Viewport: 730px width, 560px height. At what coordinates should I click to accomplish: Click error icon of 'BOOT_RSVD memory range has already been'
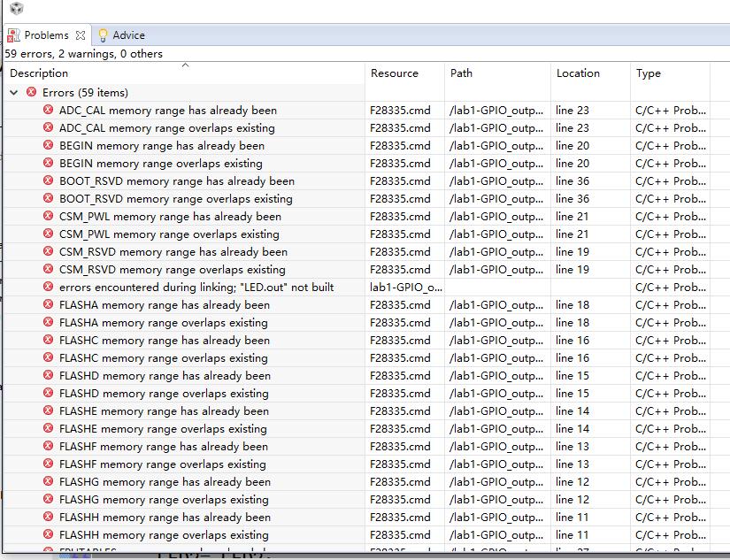[x=48, y=180]
